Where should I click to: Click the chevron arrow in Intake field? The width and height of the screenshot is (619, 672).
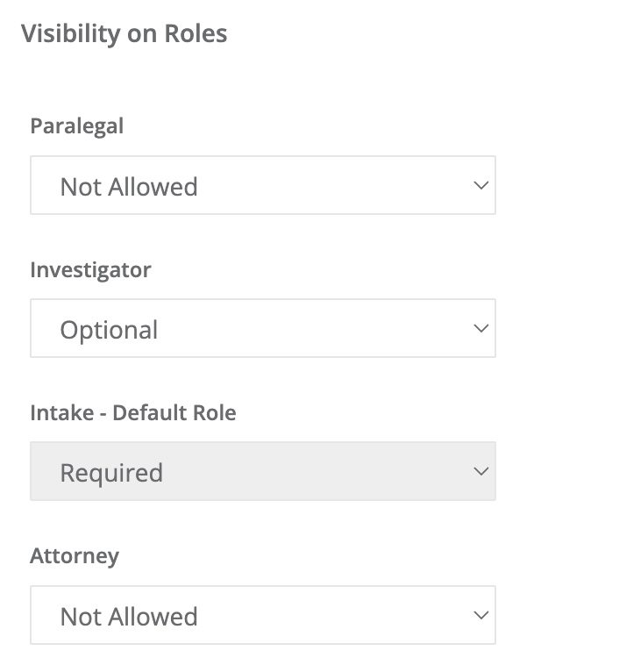click(481, 472)
